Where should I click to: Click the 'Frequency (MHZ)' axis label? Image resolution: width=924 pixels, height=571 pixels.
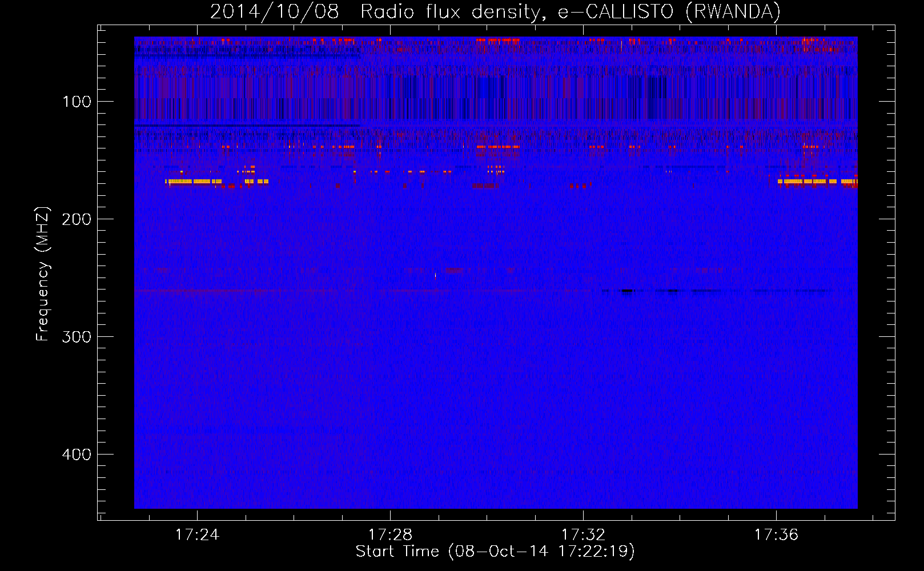click(x=43, y=274)
